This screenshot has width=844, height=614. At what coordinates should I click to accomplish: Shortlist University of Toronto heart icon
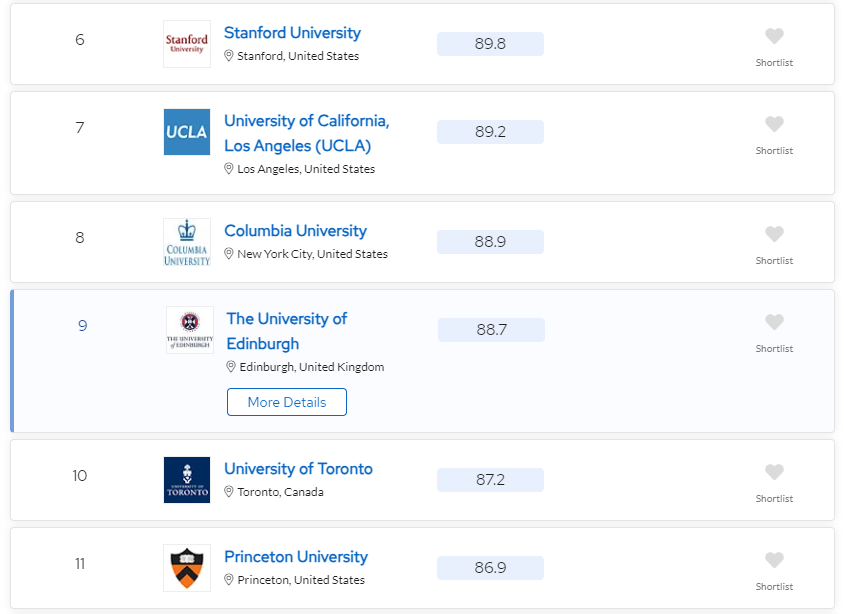(774, 472)
